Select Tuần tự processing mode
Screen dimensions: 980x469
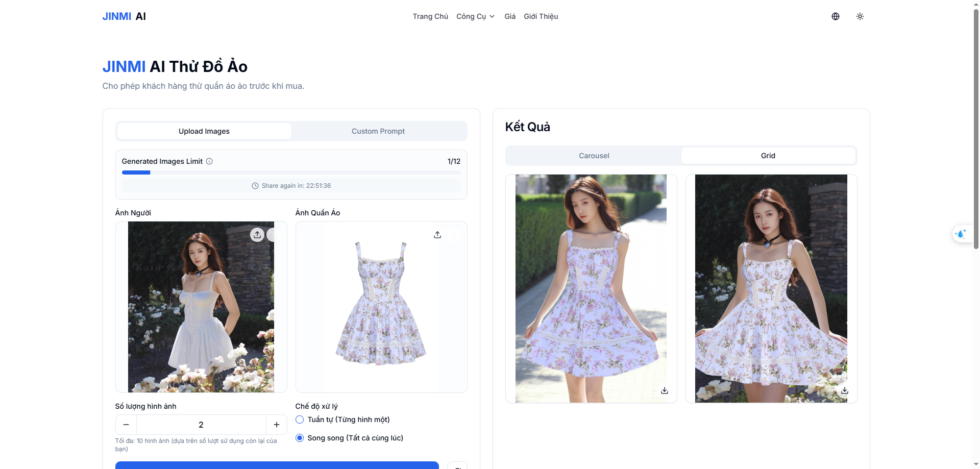(300, 419)
